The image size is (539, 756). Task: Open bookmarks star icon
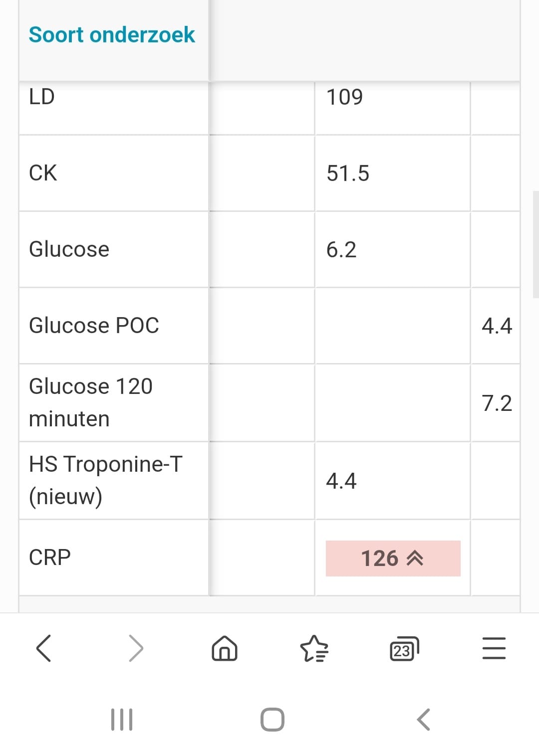314,648
